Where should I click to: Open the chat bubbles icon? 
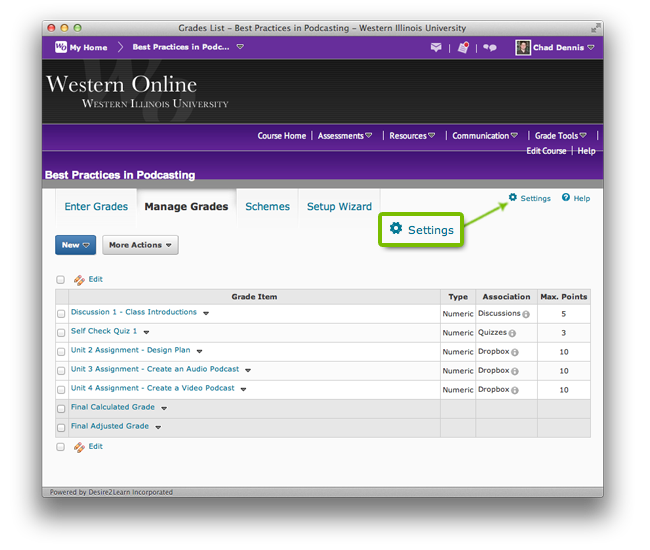(490, 47)
